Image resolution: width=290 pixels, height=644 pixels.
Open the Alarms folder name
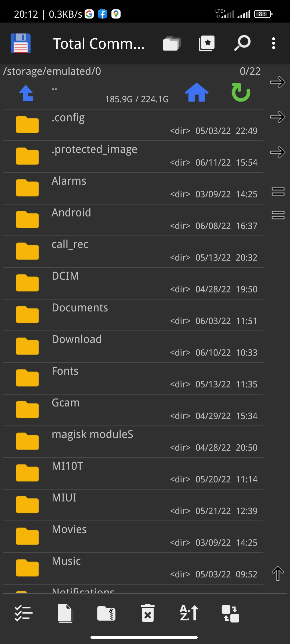(x=69, y=181)
